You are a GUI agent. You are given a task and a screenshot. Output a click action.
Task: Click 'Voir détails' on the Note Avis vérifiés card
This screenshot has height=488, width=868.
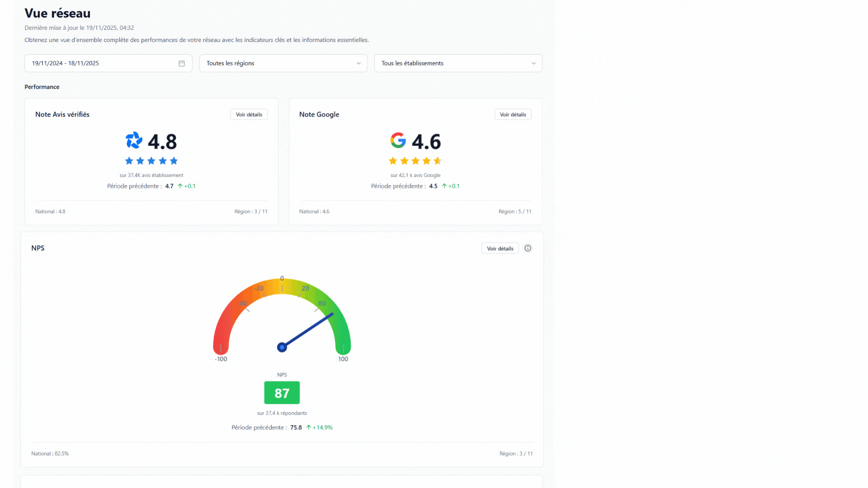coord(249,114)
